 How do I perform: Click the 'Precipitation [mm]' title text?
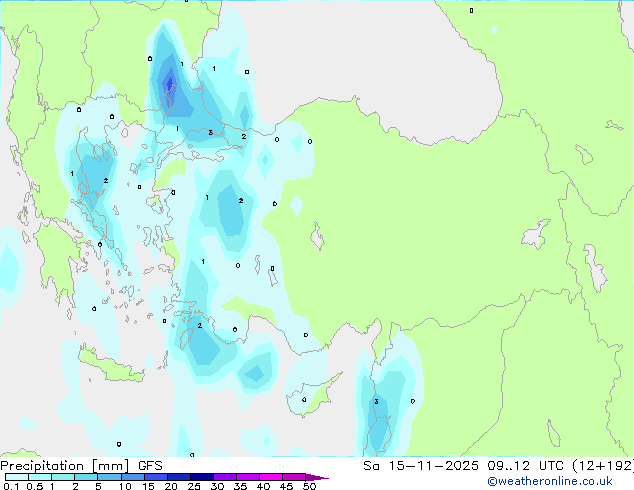coord(65,466)
